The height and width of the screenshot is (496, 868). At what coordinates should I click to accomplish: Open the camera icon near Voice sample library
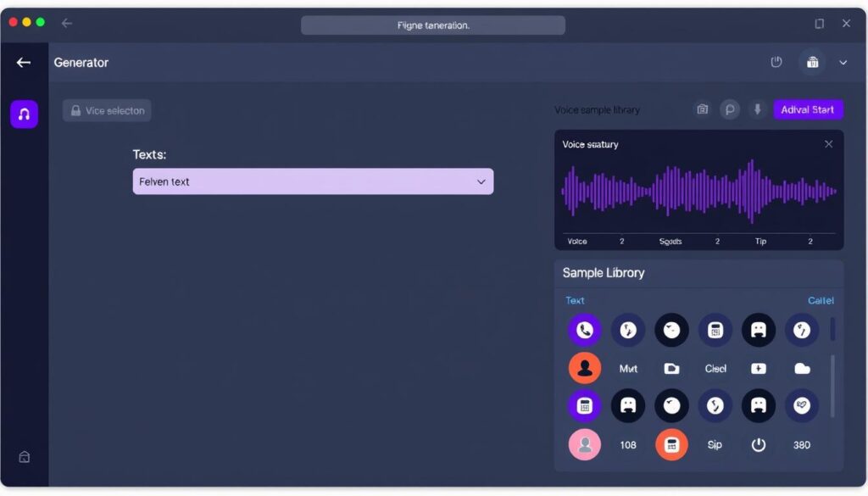tap(702, 109)
